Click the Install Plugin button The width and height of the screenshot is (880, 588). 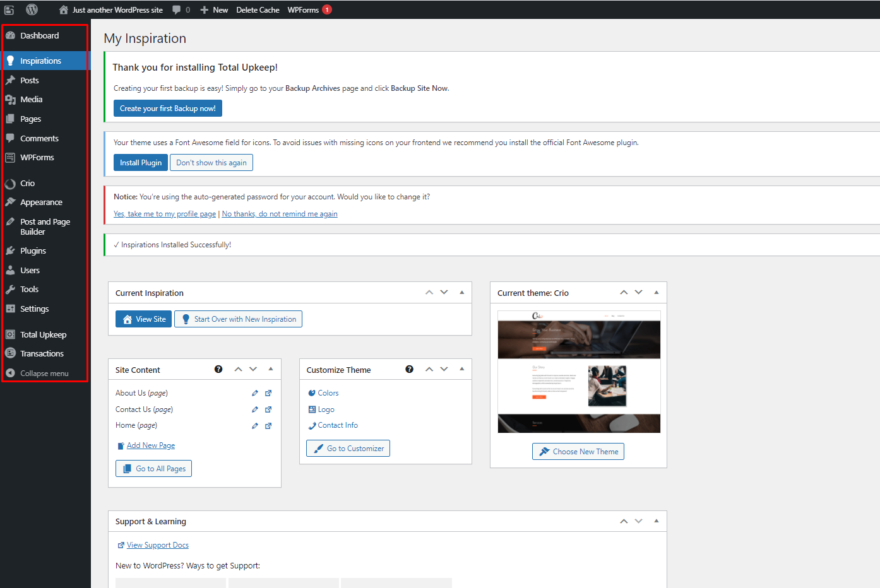pos(141,163)
